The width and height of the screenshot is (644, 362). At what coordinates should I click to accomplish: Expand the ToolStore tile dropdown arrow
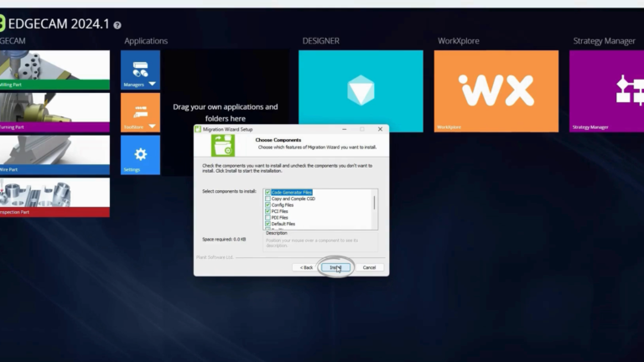(x=153, y=127)
